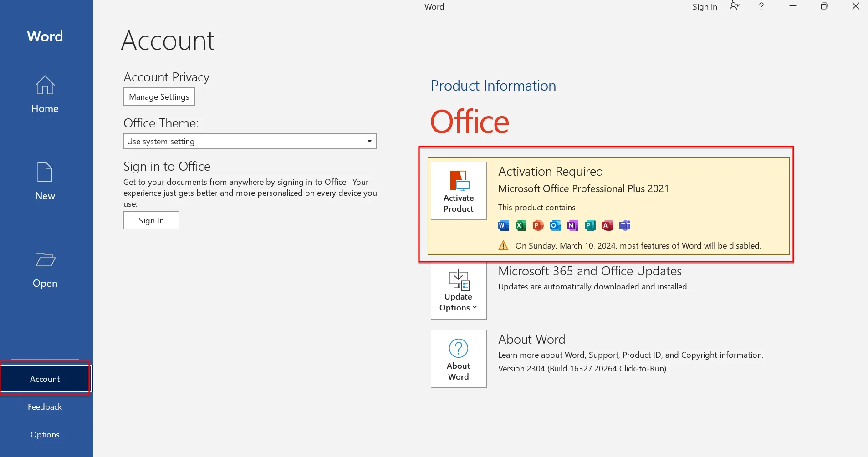868x457 pixels.
Task: Click the yellow warning triangle icon
Action: [x=503, y=246]
